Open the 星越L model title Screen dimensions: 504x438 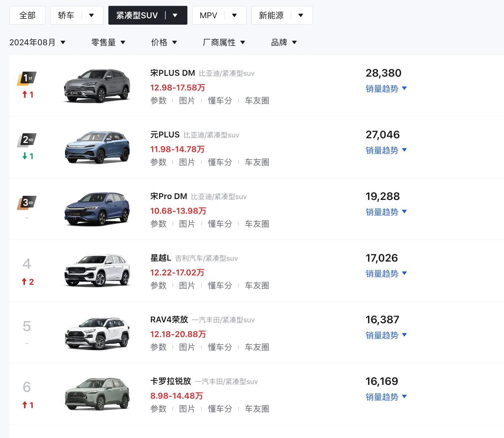[161, 258]
